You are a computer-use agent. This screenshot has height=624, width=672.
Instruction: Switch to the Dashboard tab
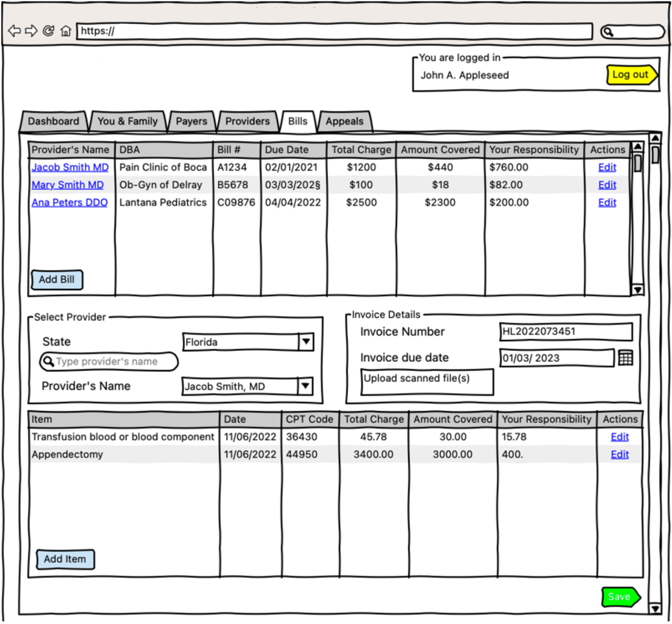[x=53, y=121]
